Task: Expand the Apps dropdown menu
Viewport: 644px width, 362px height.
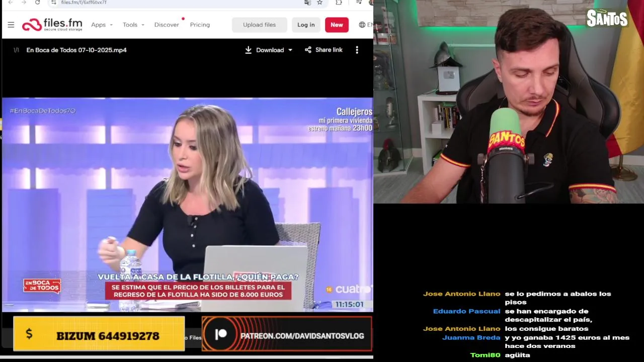Action: (102, 25)
